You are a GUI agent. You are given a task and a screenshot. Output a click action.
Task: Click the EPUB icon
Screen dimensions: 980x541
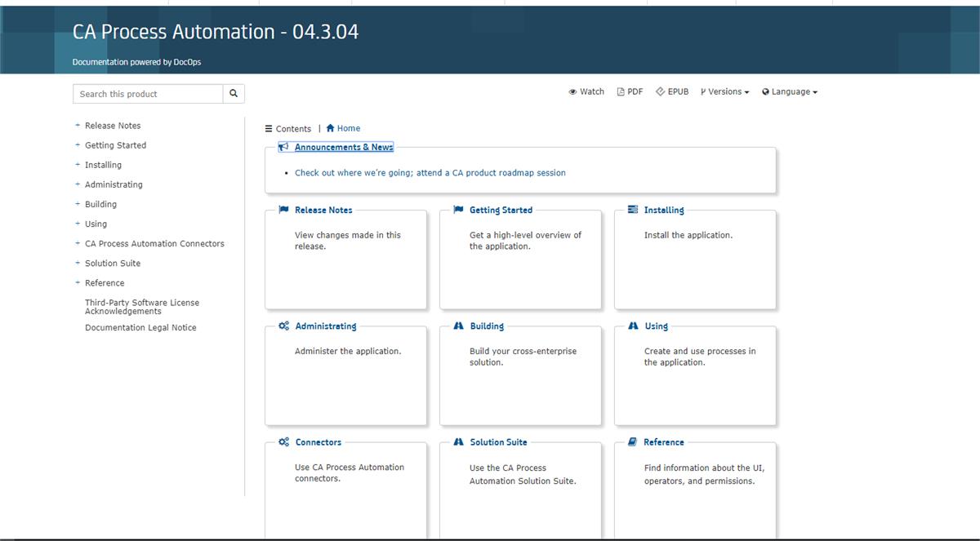pyautogui.click(x=660, y=92)
